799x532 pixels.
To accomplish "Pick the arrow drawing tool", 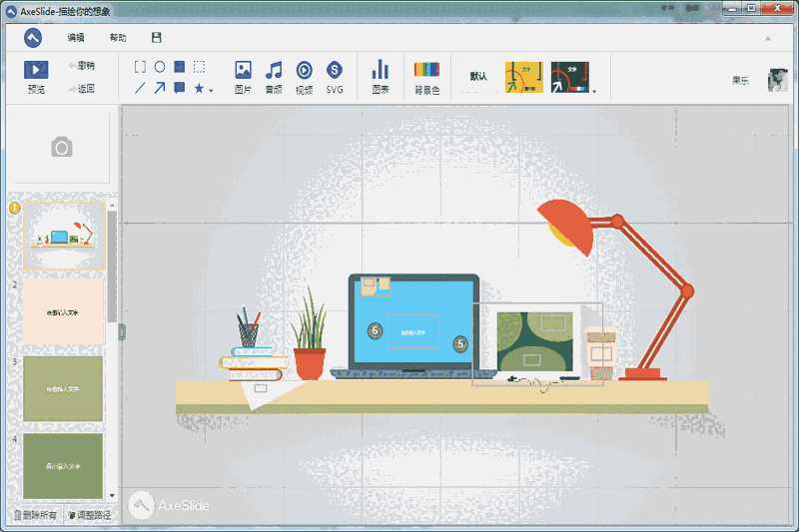I will [x=159, y=88].
